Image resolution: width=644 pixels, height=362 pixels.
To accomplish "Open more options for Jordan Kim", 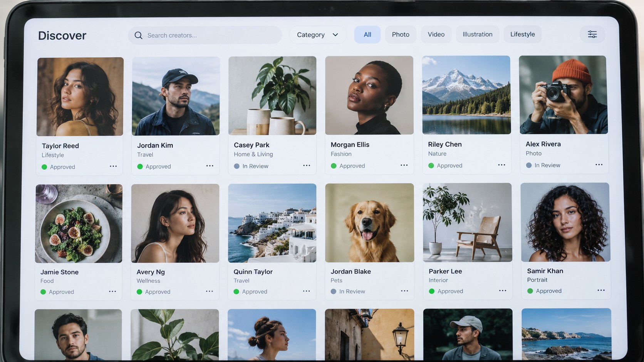I will 210,166.
